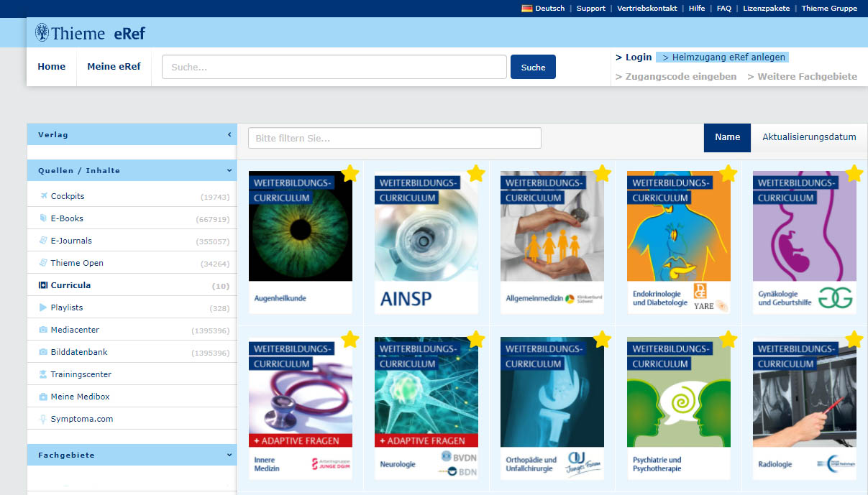Expand the Verlag filter section
Screen dimensions: 868x495
[x=132, y=134]
